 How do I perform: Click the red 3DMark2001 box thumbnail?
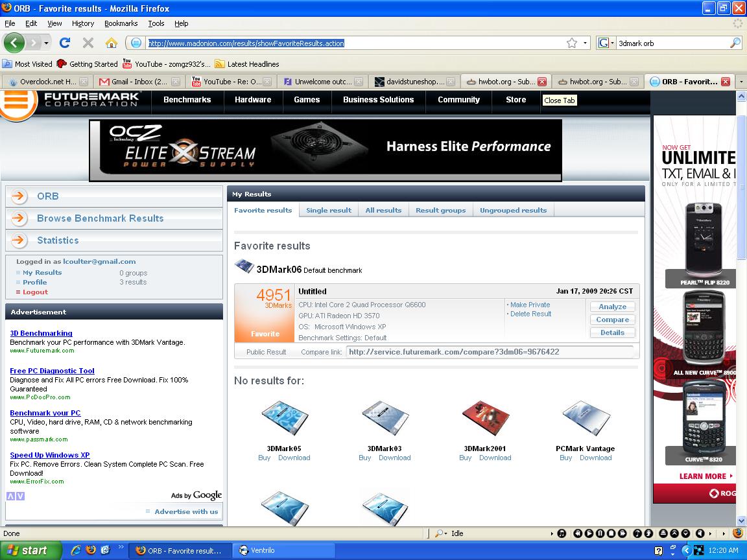click(485, 417)
